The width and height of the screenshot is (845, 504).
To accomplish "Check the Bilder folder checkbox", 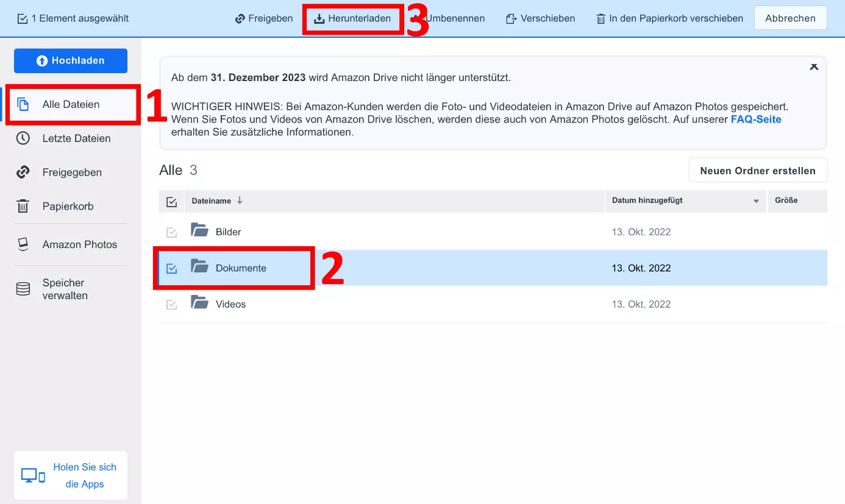I will coord(171,232).
